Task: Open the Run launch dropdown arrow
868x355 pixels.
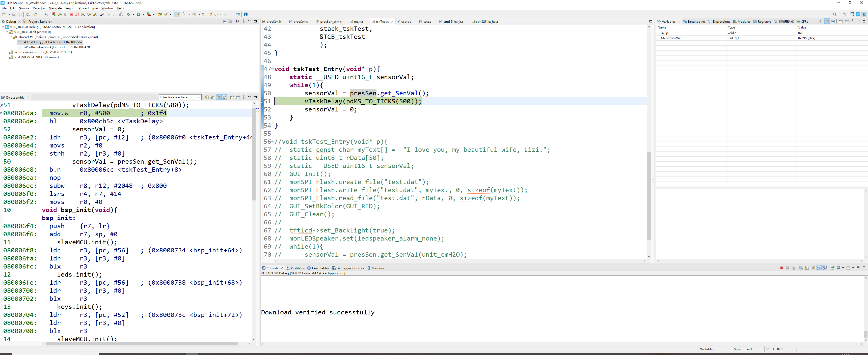Action: click(144, 14)
